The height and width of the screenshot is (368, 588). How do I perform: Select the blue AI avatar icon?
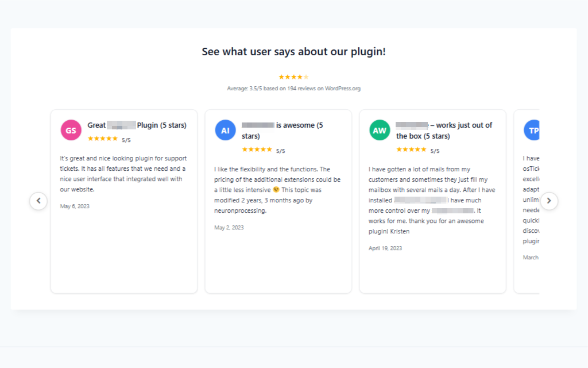[x=225, y=130]
